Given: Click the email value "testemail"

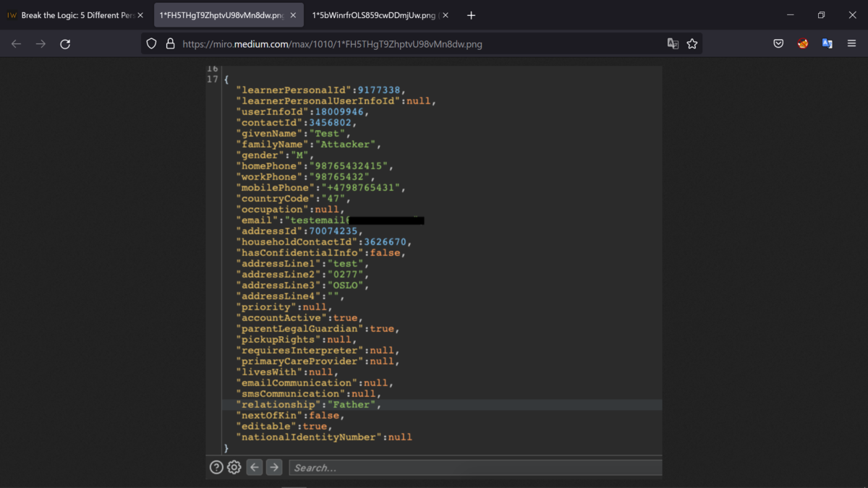Looking at the screenshot, I should click(x=317, y=220).
